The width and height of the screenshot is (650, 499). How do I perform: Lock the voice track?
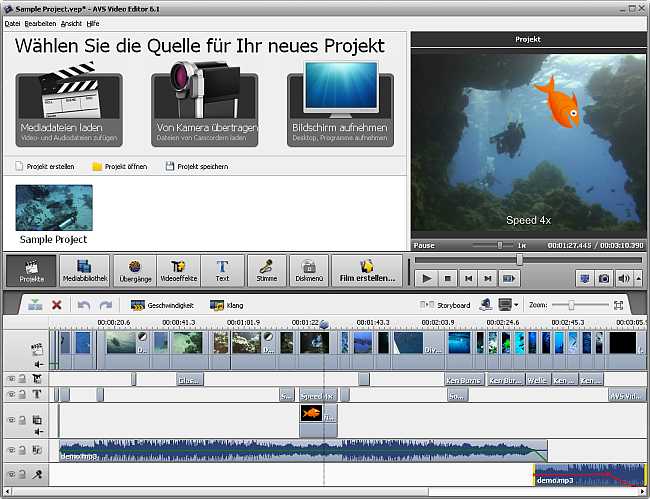tap(22, 474)
